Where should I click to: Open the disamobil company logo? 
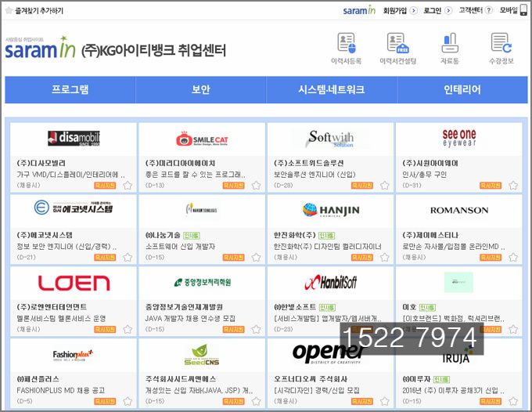click(74, 138)
